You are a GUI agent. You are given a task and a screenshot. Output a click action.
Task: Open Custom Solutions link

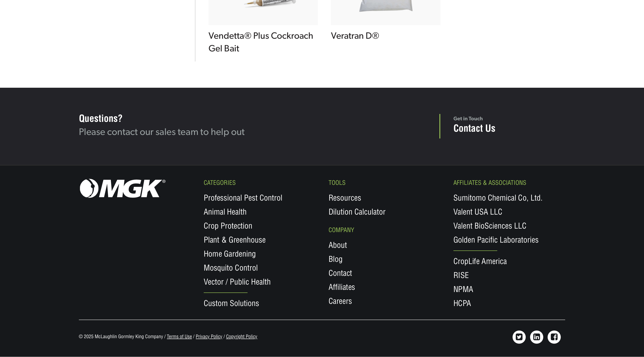[232, 303]
